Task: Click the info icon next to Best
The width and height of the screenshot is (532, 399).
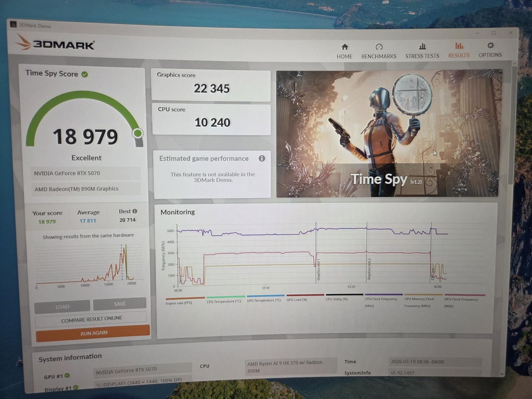Action: click(x=135, y=211)
